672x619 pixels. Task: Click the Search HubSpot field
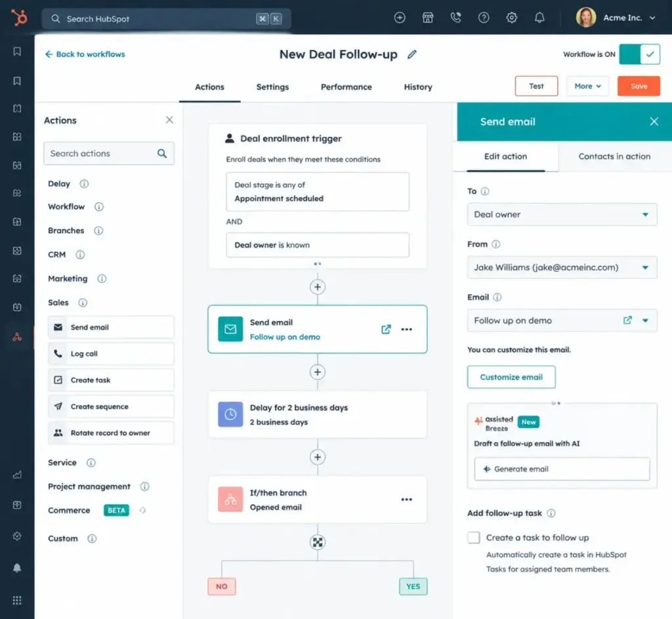[x=166, y=19]
